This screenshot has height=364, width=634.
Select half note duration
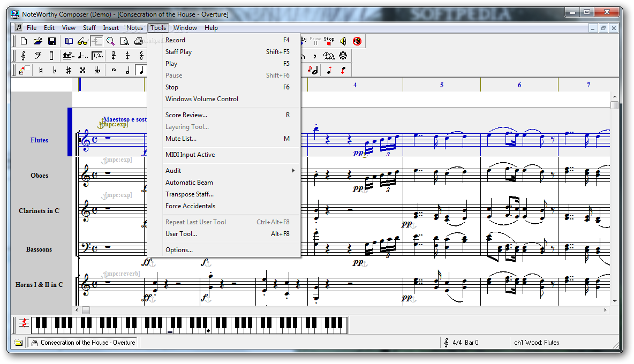coord(127,70)
